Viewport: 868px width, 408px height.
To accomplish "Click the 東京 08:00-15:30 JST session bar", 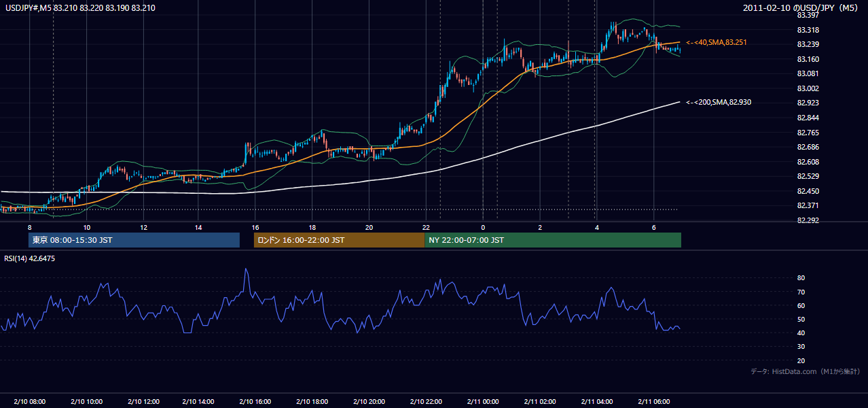I will 134,240.
